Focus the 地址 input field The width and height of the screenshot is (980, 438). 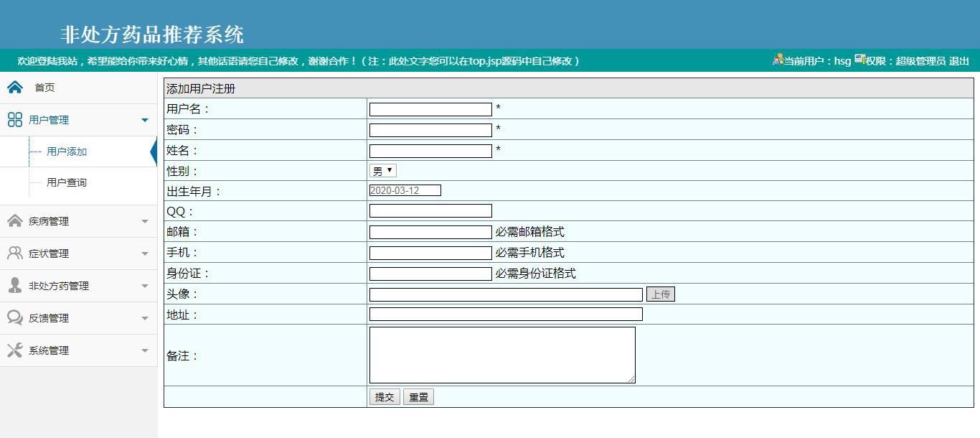[506, 314]
